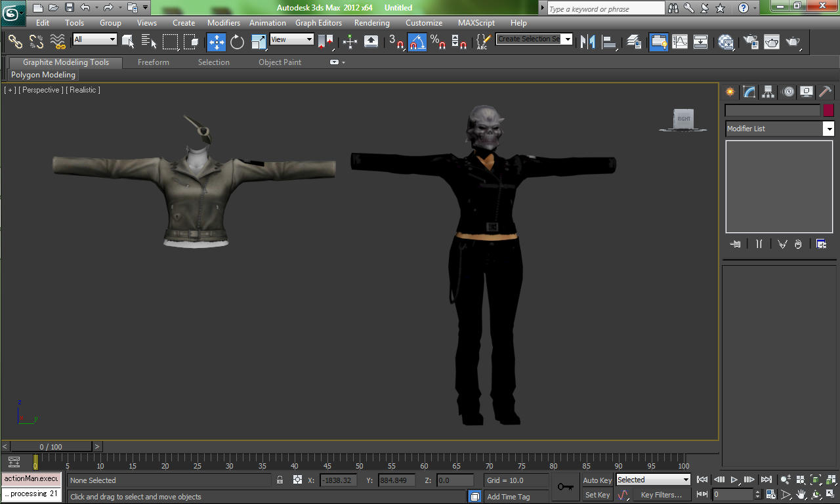Toggle Auto Key animation mode
Screen dimensions: 840x504
(x=597, y=480)
